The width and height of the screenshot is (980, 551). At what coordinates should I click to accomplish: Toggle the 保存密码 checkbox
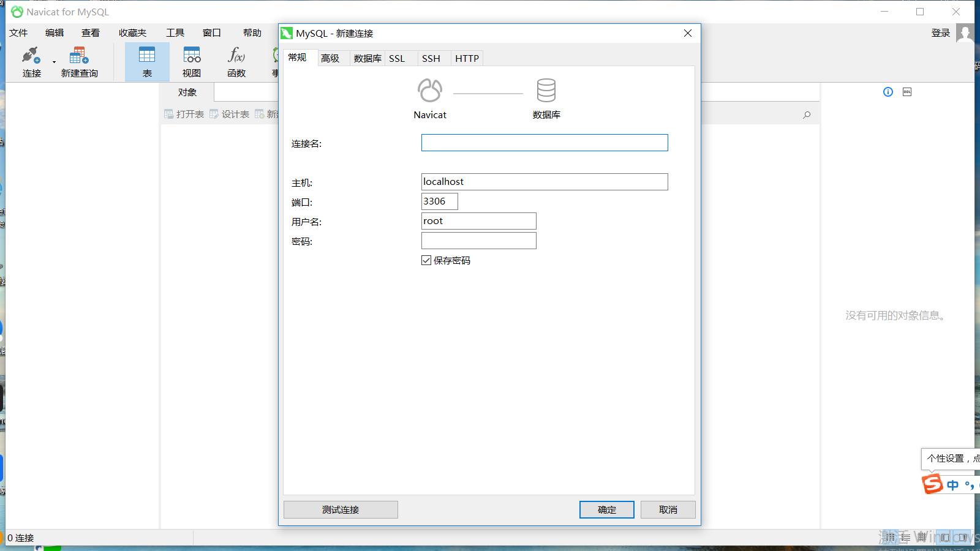(426, 260)
